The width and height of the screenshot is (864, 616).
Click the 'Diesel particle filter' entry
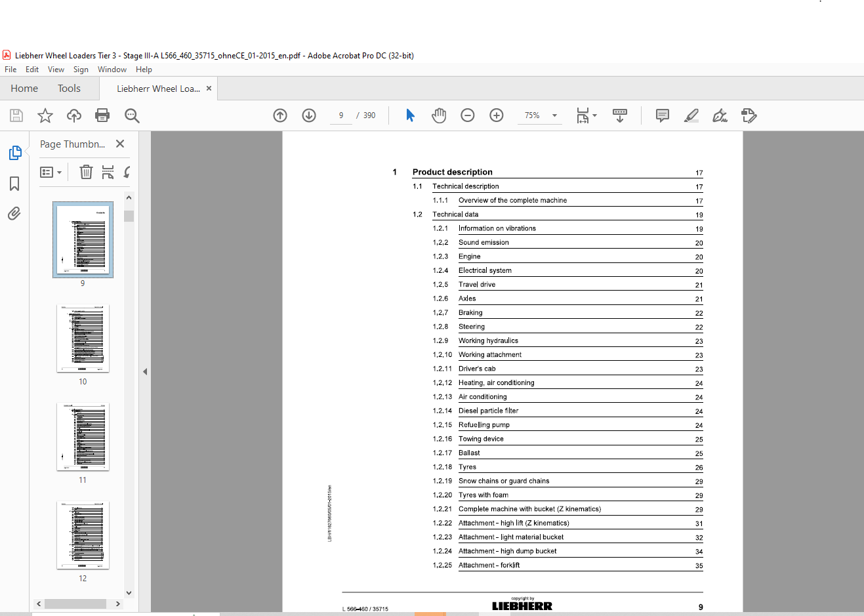488,411
